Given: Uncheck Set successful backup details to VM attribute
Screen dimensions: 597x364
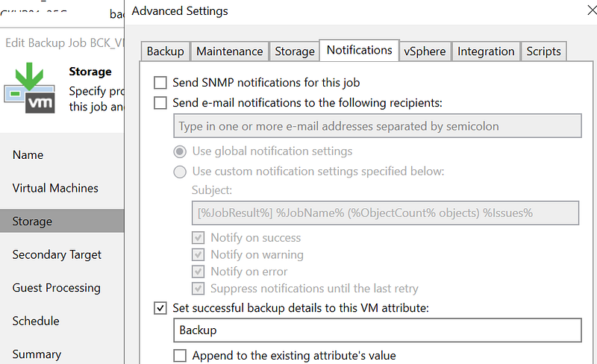Looking at the screenshot, I should point(160,307).
